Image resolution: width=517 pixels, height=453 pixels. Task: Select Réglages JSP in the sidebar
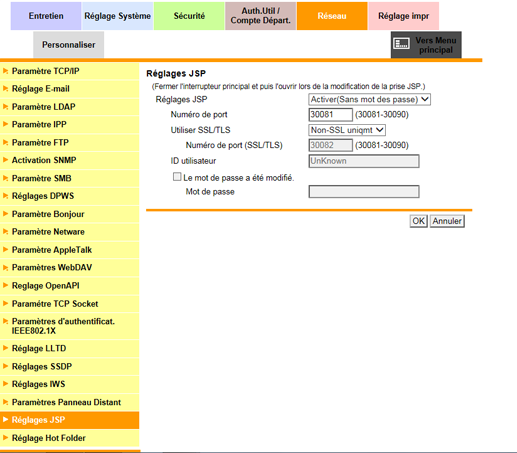69,420
